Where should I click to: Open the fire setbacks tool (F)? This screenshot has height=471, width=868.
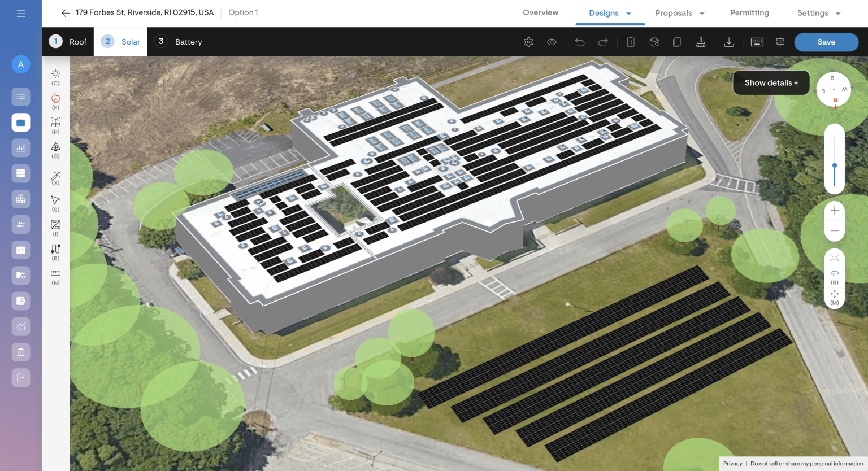[x=55, y=98]
